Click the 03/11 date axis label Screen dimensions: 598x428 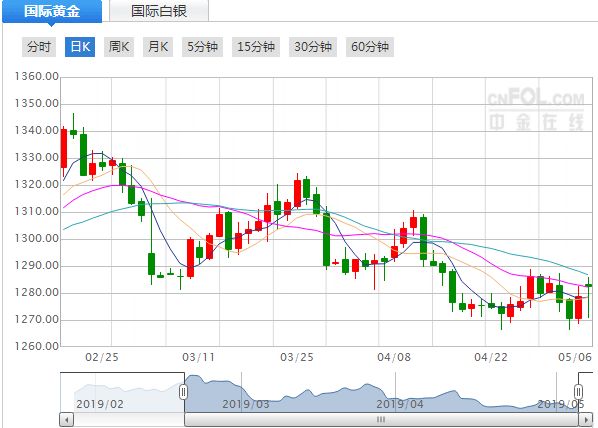click(199, 357)
